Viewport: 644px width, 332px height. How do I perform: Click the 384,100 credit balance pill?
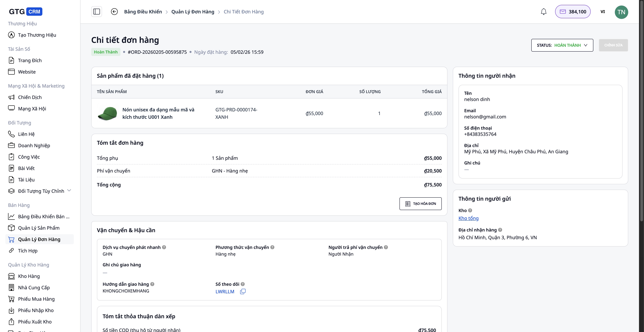(x=573, y=12)
